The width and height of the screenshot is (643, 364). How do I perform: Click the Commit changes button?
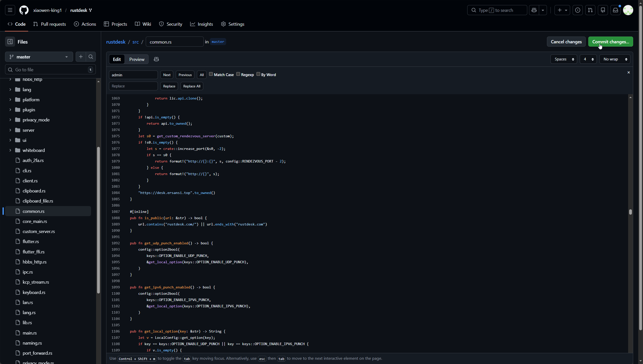click(x=610, y=42)
